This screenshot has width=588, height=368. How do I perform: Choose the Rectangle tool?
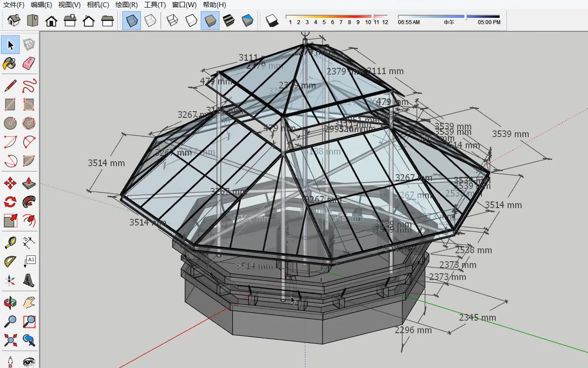coord(10,104)
